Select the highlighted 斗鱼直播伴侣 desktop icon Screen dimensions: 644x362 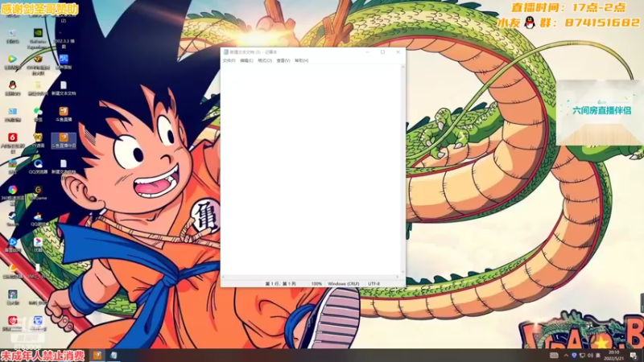[x=64, y=140]
